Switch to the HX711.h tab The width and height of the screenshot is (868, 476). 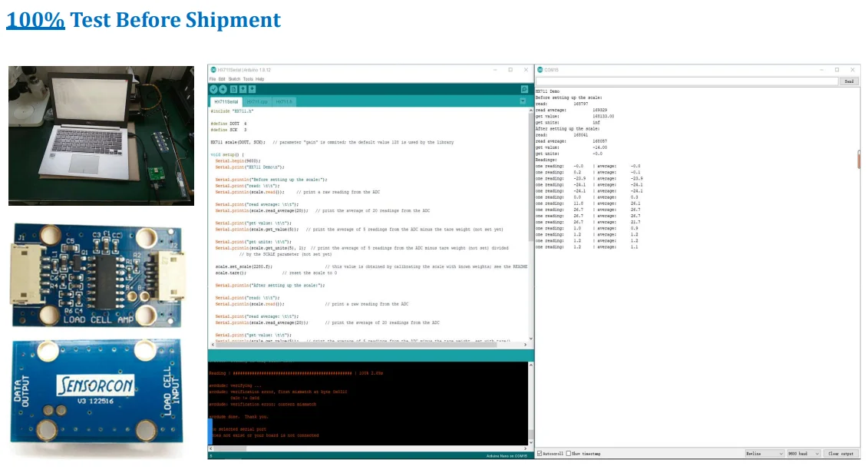click(283, 102)
